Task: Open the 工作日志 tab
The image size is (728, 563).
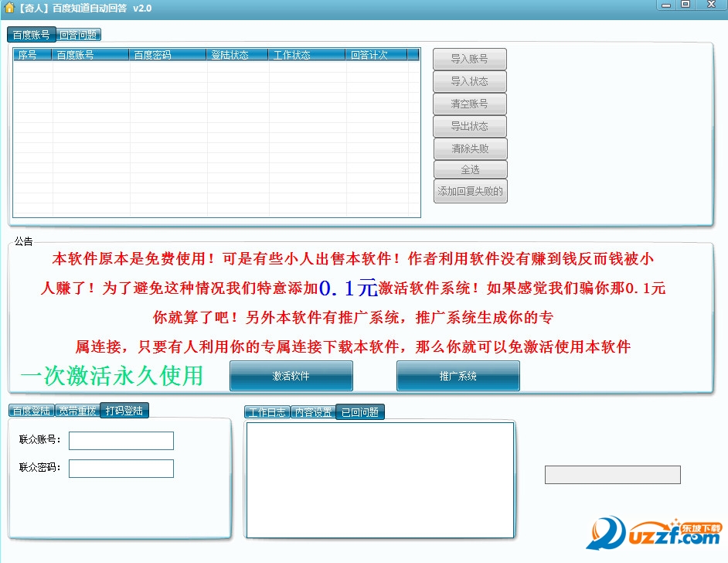Action: [x=267, y=412]
